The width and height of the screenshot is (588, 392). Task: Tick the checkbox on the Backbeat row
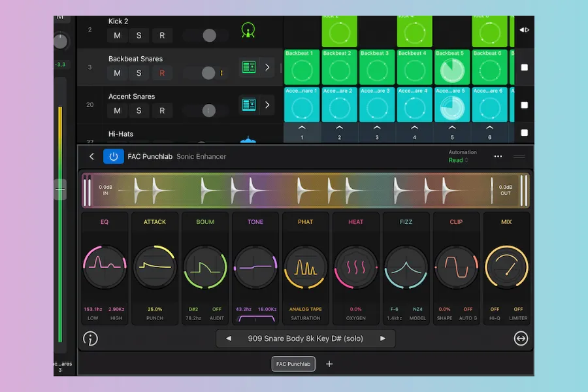point(524,67)
